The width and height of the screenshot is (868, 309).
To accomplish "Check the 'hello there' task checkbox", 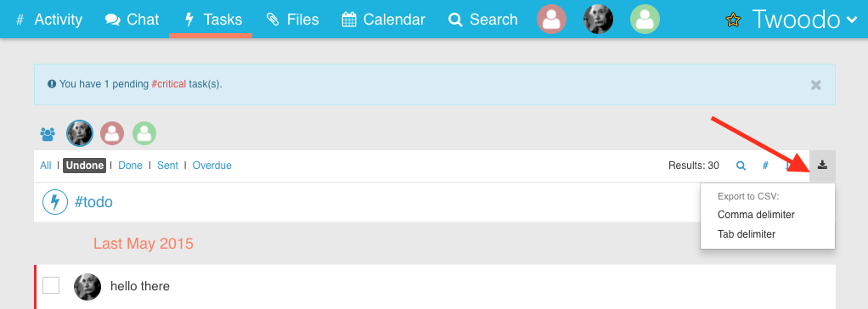I will [x=51, y=285].
